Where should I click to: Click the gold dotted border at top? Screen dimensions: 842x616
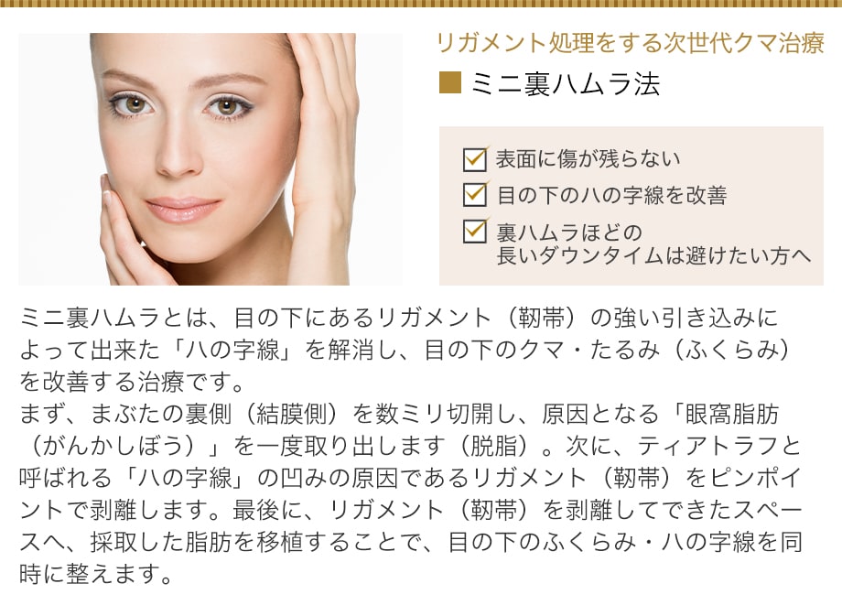tap(421, 4)
